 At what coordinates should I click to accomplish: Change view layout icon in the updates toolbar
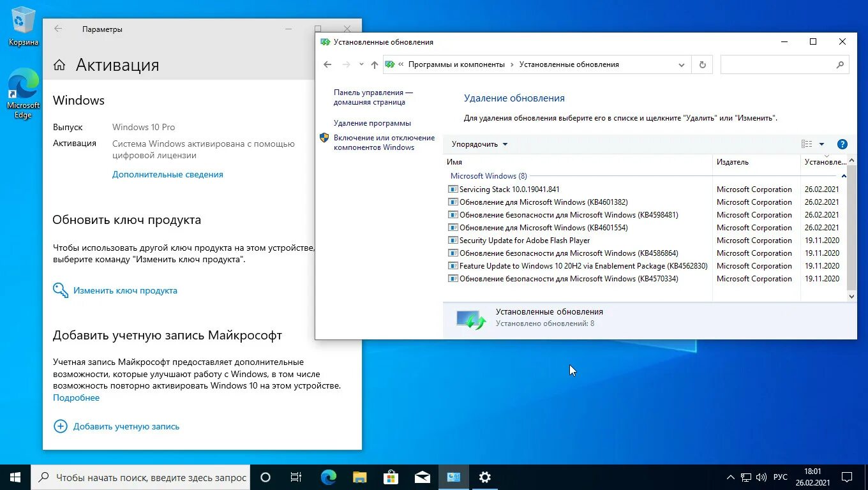coord(807,144)
